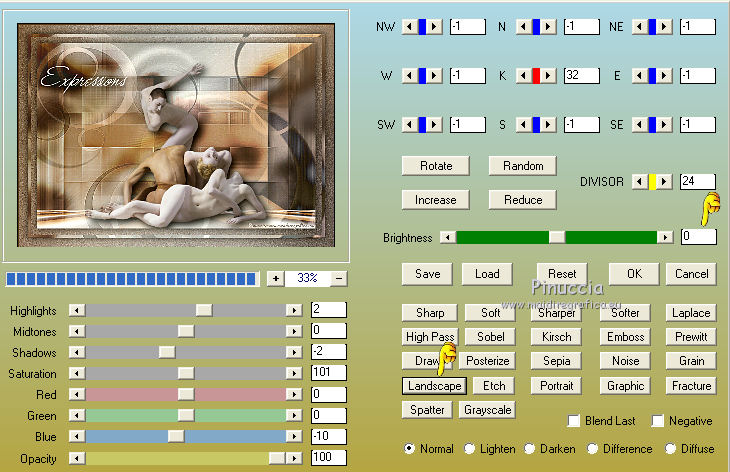Screen dimensions: 730x472
Task: Click the N value left arrow
Action: (x=524, y=27)
